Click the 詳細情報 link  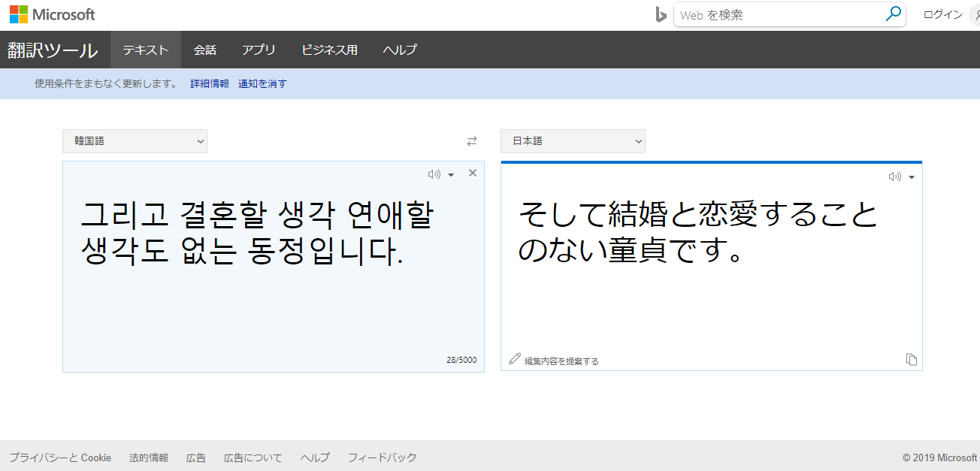[210, 84]
